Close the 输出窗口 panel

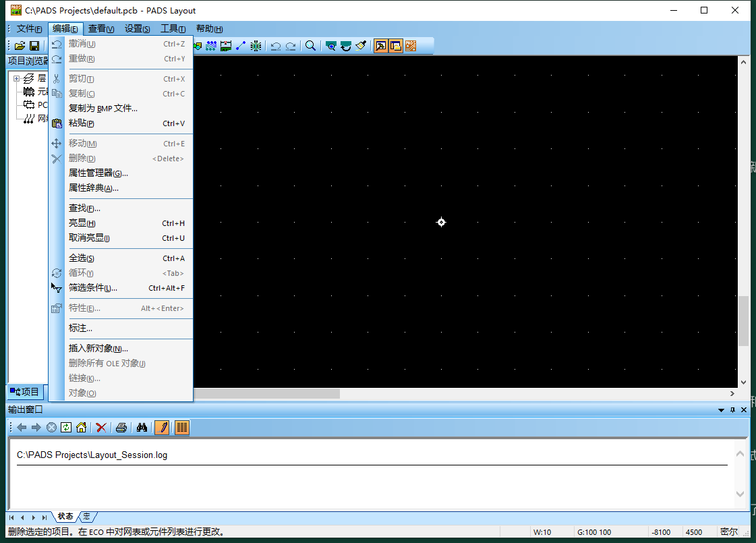(744, 410)
